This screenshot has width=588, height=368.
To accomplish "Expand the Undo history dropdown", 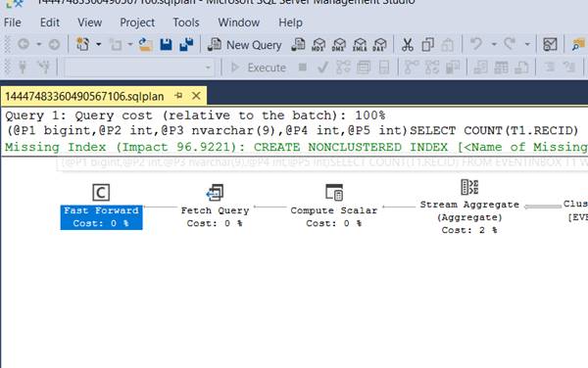I will click(494, 45).
